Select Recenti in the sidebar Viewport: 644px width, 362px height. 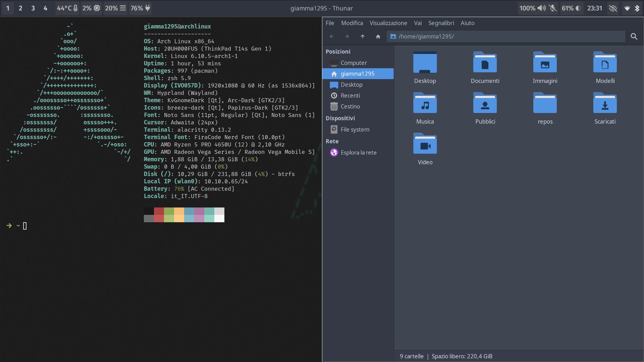(358, 96)
